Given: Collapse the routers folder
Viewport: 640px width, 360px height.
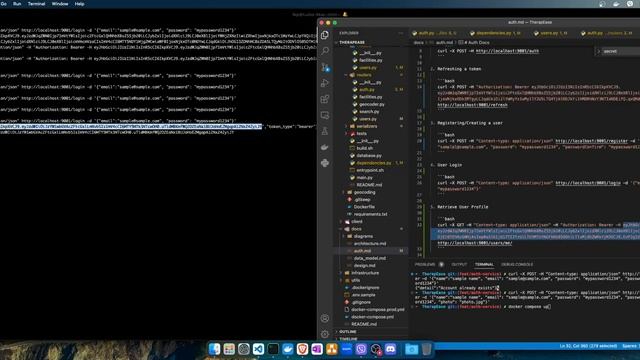Looking at the screenshot, I should (x=346, y=75).
